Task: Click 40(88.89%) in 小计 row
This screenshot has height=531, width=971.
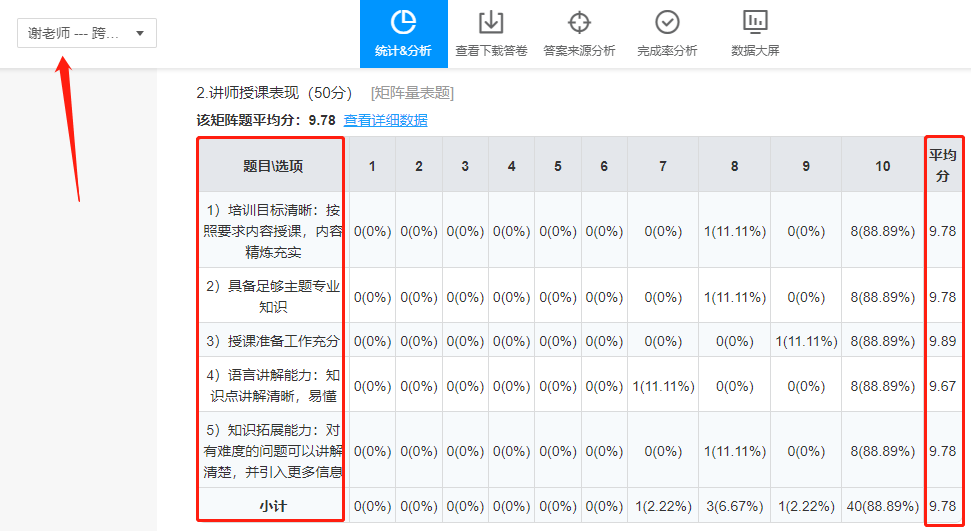Action: 882,506
